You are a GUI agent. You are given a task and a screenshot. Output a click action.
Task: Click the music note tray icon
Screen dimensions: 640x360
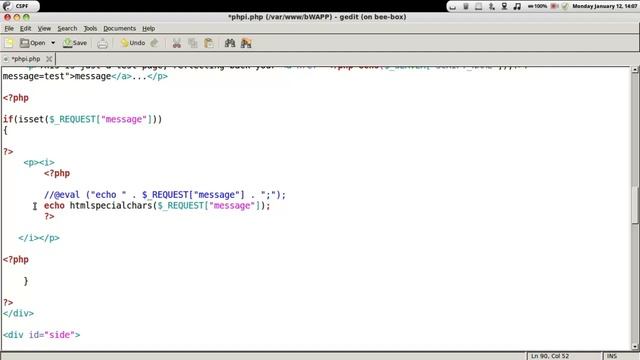(517, 6)
